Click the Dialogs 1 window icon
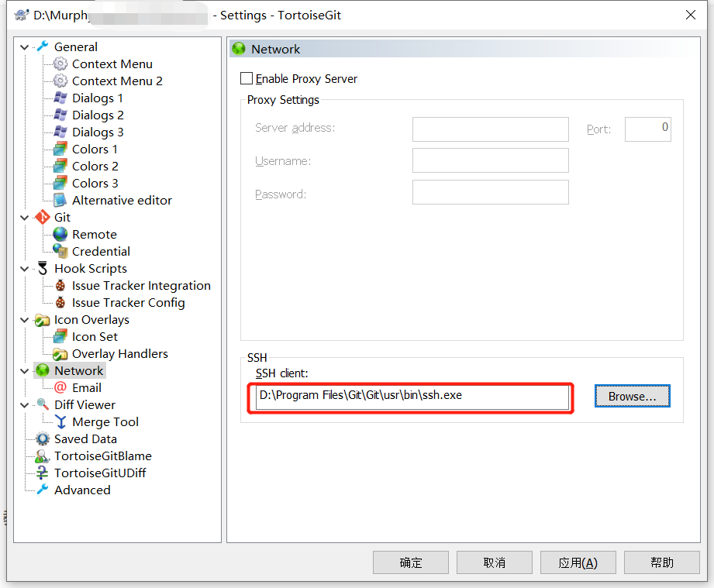This screenshot has height=588, width=714. (x=60, y=98)
